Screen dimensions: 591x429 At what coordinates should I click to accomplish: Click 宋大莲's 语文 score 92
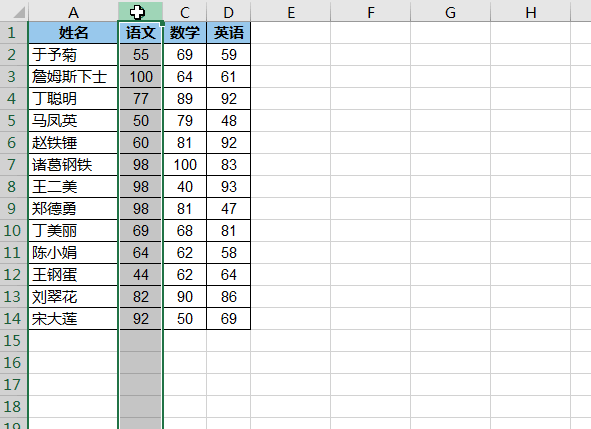tap(141, 319)
